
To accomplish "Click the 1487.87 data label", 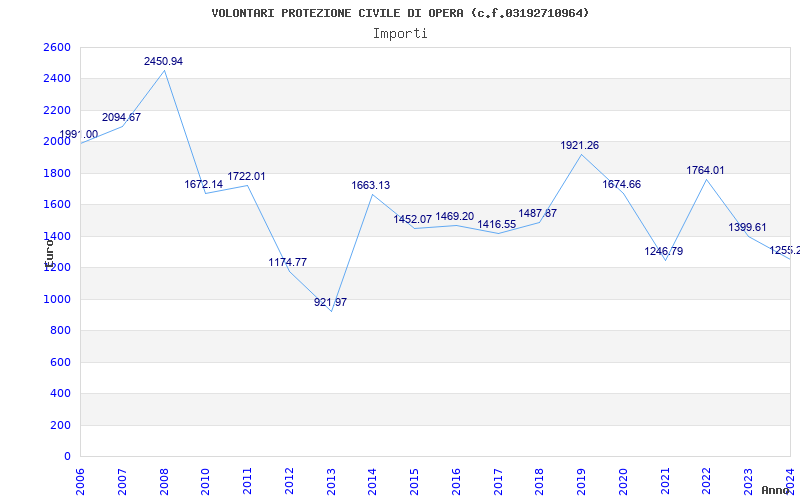I will tap(538, 213).
